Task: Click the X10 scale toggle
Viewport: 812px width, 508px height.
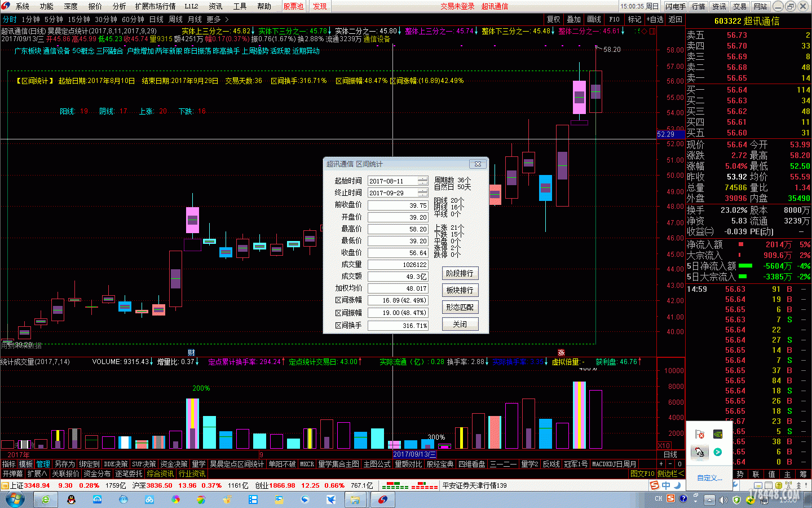Action: [664, 446]
